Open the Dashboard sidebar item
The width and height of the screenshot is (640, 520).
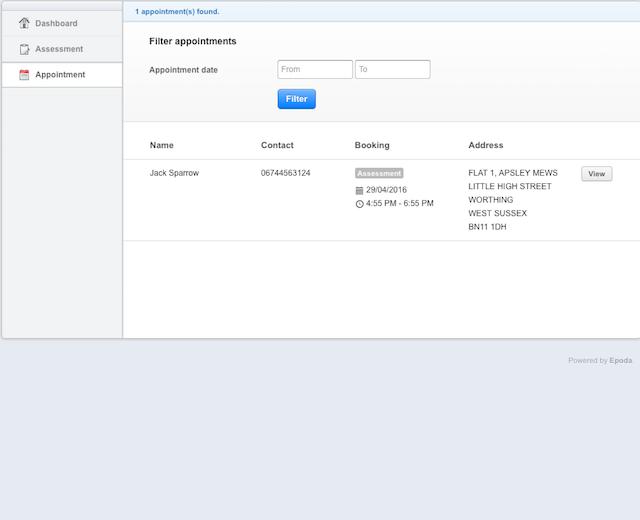click(x=62, y=23)
